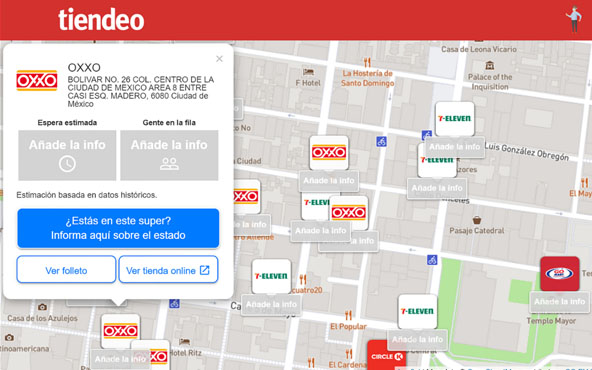Image resolution: width=592 pixels, height=370 pixels.
Task: Open the user avatar icon in header
Action: coord(574,19)
